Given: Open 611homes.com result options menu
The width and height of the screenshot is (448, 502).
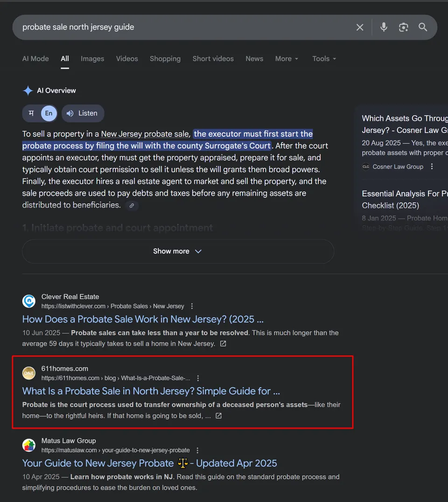Looking at the screenshot, I should pyautogui.click(x=198, y=378).
